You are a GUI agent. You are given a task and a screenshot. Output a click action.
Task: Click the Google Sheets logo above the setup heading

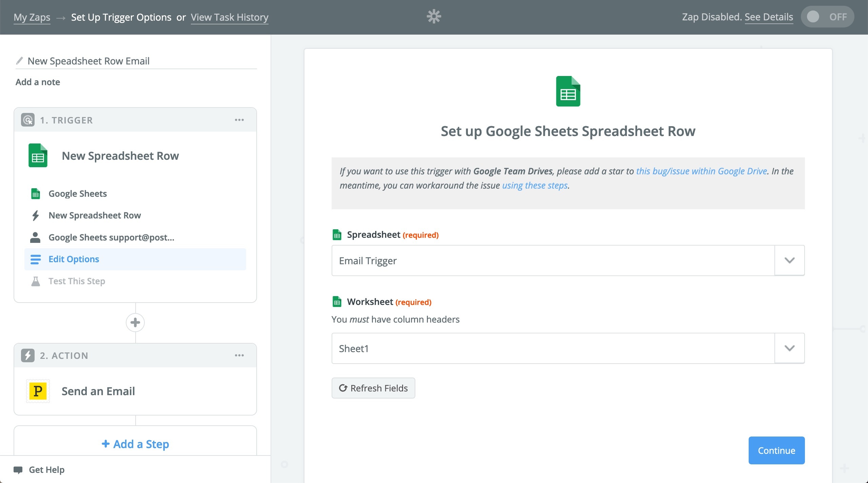[568, 91]
